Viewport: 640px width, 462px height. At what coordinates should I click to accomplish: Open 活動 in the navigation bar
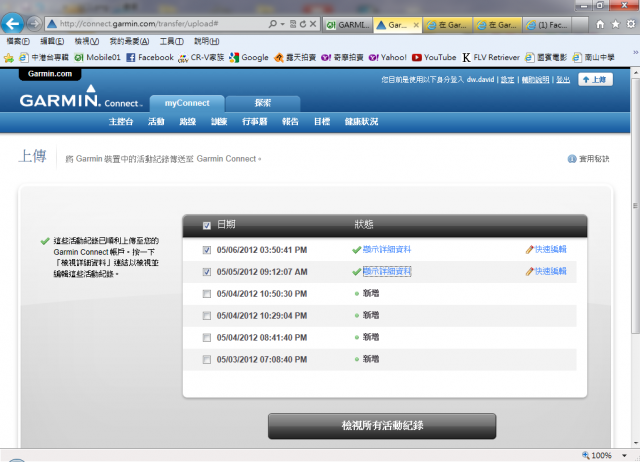[156, 122]
